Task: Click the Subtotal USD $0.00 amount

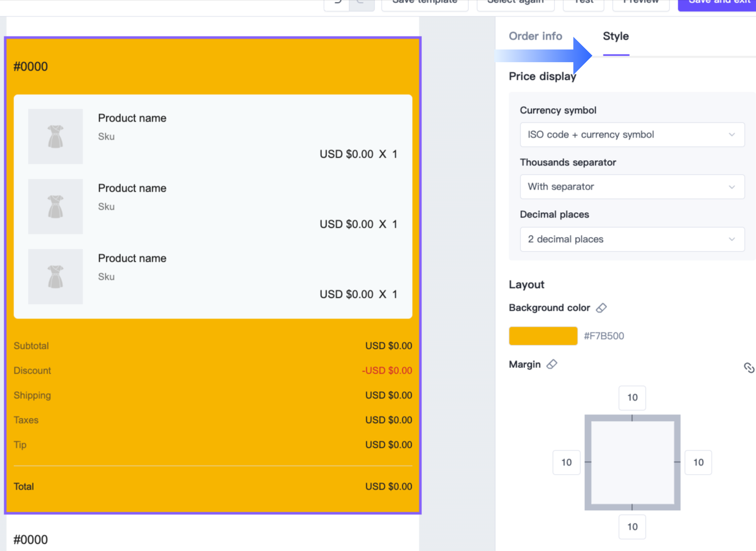Action: tap(389, 346)
